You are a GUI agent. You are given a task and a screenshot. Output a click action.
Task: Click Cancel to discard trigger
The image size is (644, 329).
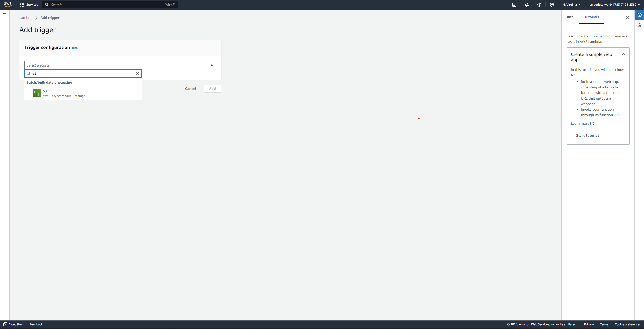click(x=191, y=88)
